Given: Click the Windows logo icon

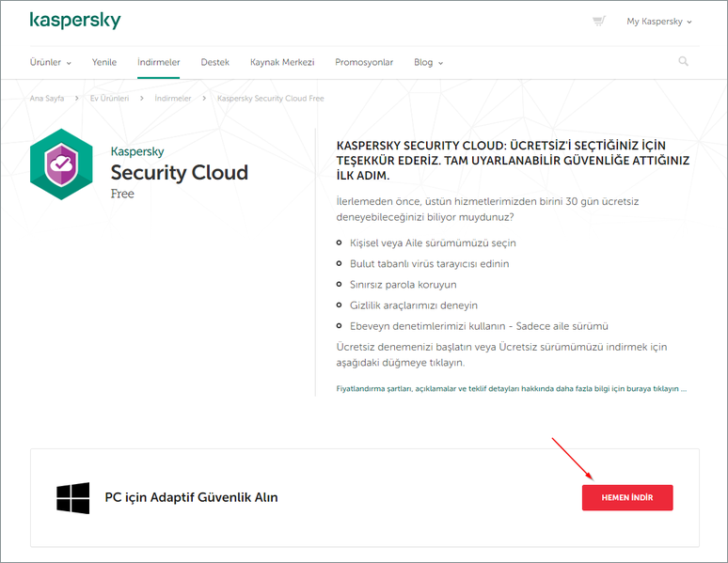Looking at the screenshot, I should pyautogui.click(x=72, y=498).
